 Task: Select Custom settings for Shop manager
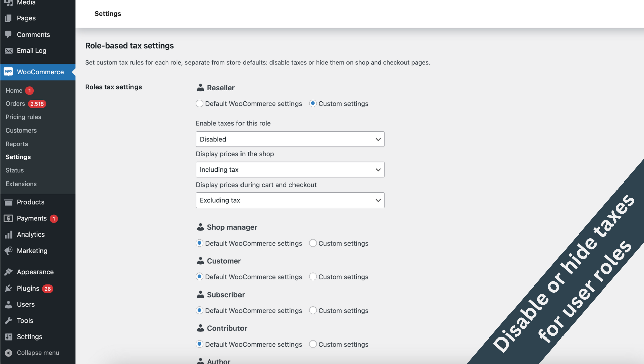(x=313, y=243)
